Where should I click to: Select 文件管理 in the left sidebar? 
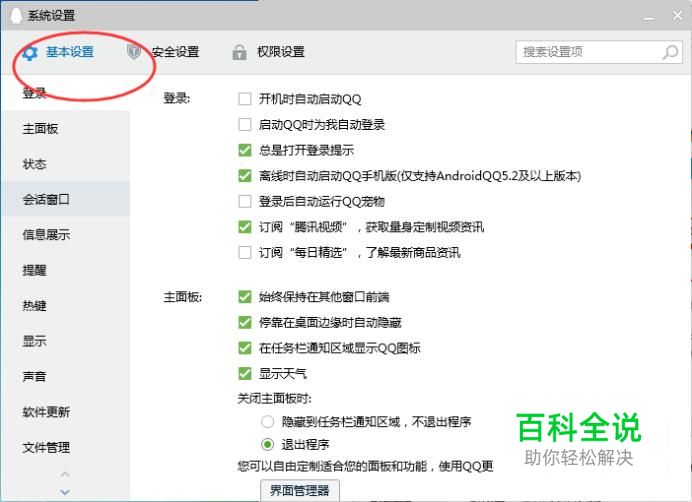pos(65,447)
